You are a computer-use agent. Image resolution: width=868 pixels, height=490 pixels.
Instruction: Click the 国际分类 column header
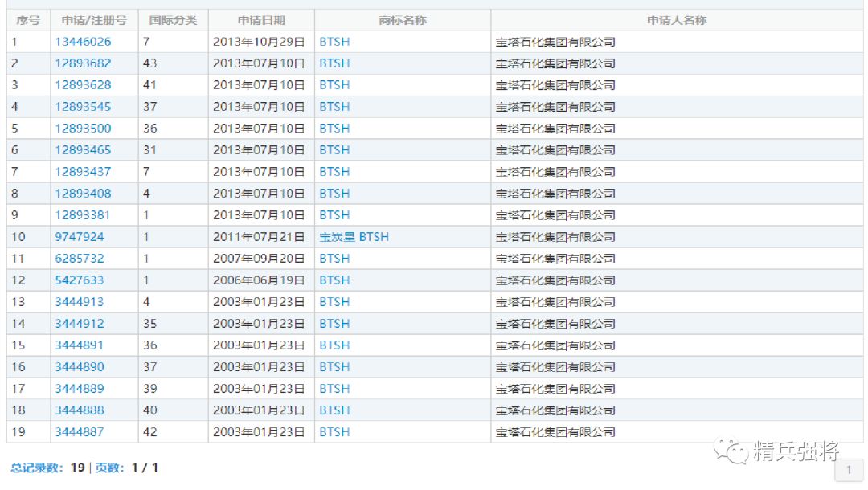[174, 20]
